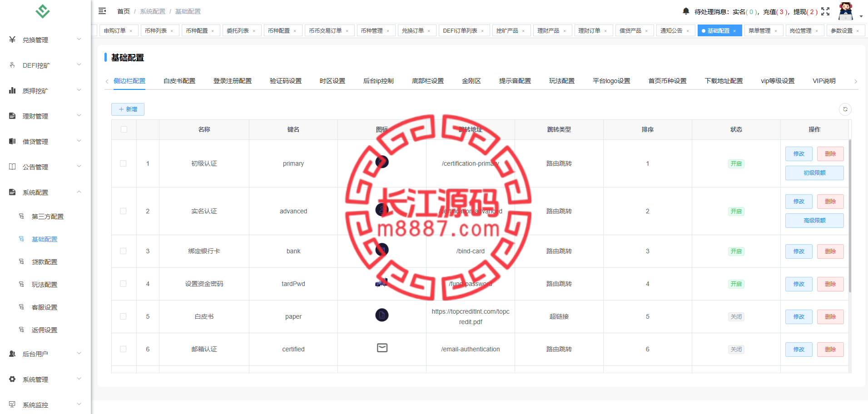The width and height of the screenshot is (868, 414).
Task: Open 客服设置 in the sidebar
Action: 45,307
